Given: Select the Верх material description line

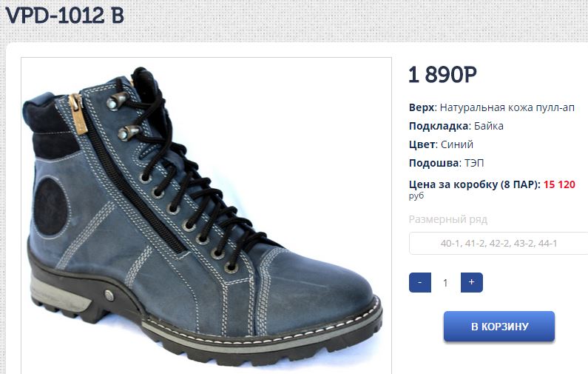Looking at the screenshot, I should tap(492, 108).
